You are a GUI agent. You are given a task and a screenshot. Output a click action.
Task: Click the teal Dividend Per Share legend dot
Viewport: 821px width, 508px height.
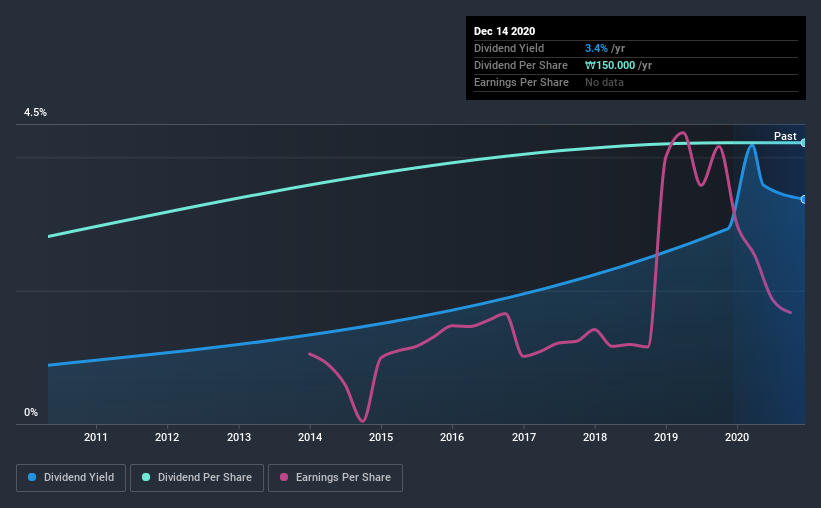[146, 477]
